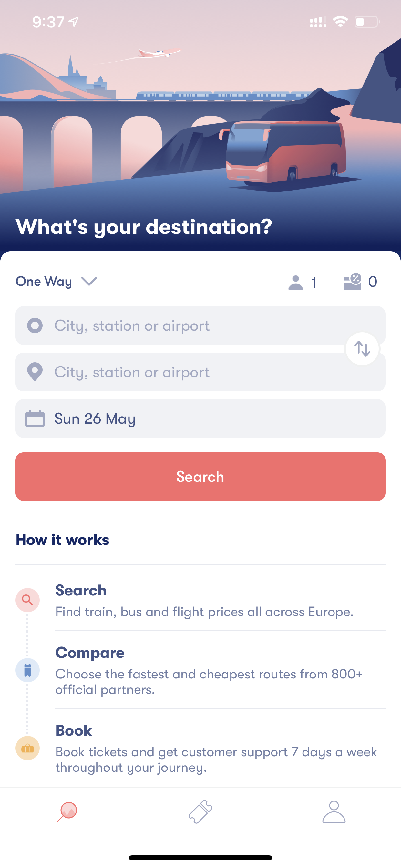Tap the red Search button
Image resolution: width=401 pixels, height=868 pixels.
(x=200, y=476)
